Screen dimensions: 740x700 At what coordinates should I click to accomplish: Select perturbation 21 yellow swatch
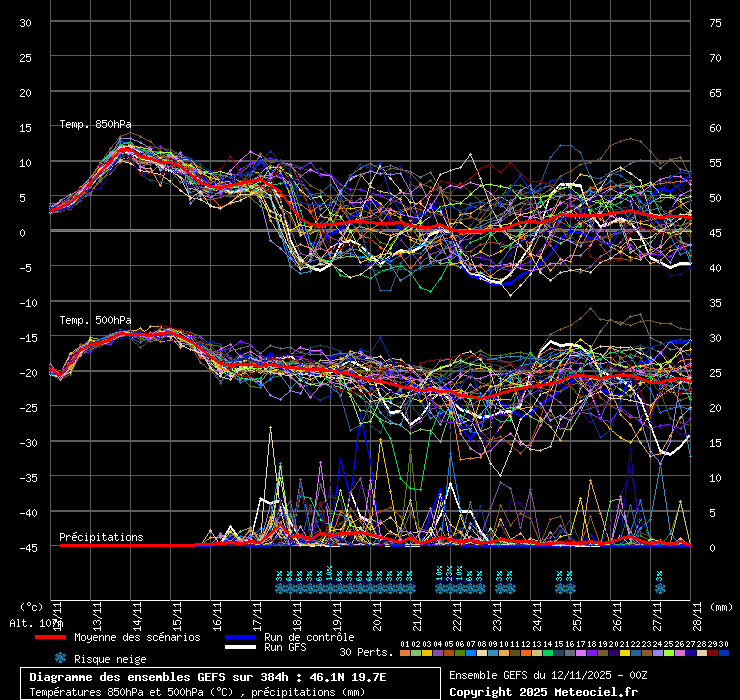point(624,653)
